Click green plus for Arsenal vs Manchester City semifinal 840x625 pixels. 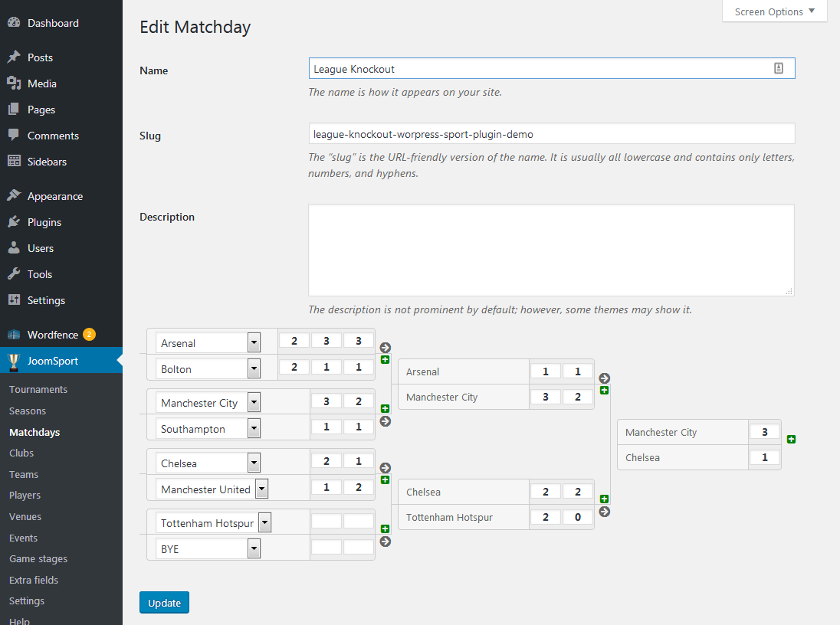(x=604, y=391)
